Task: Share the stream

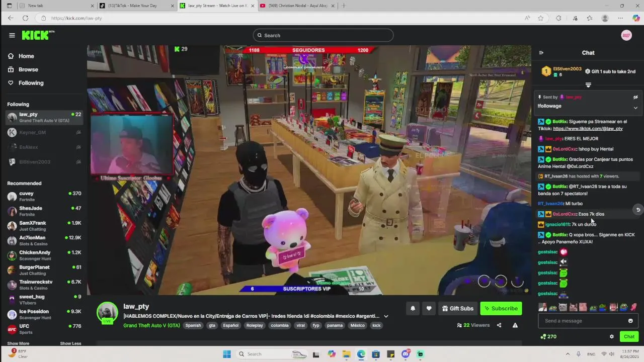Action: 499,325
